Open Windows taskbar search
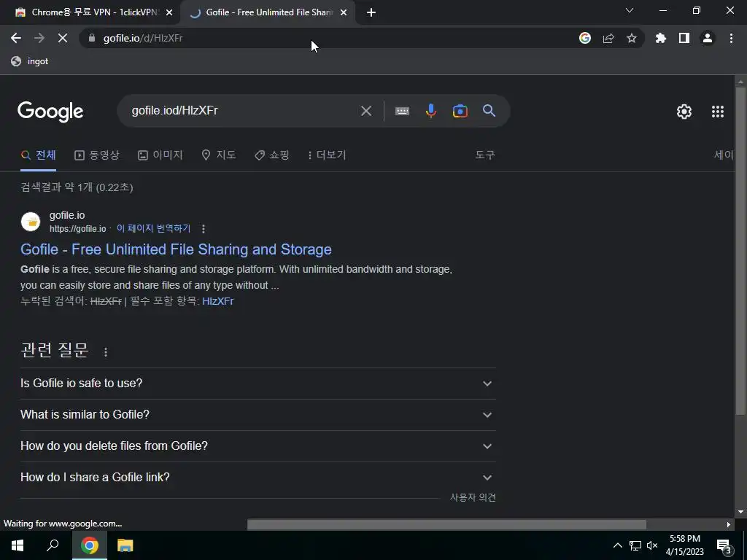The image size is (747, 560). [x=53, y=545]
